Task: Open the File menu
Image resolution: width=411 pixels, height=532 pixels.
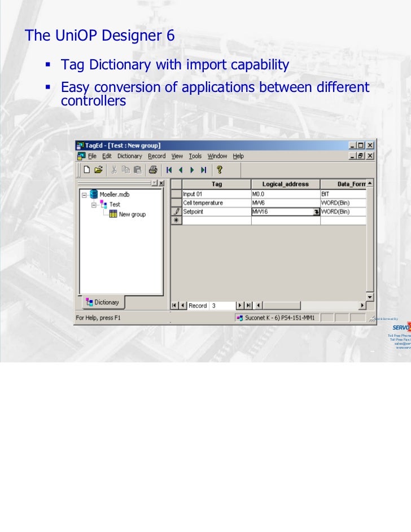Action: [93, 156]
